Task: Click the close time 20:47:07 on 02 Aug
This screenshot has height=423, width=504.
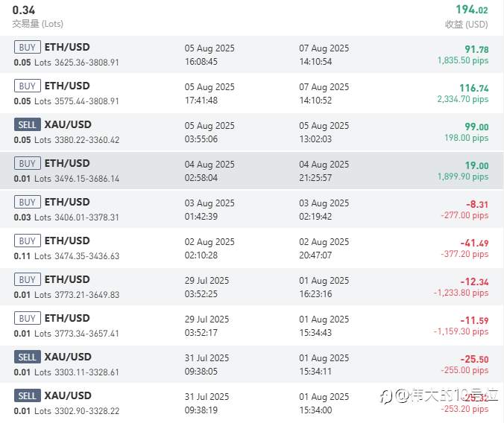Action: point(316,255)
